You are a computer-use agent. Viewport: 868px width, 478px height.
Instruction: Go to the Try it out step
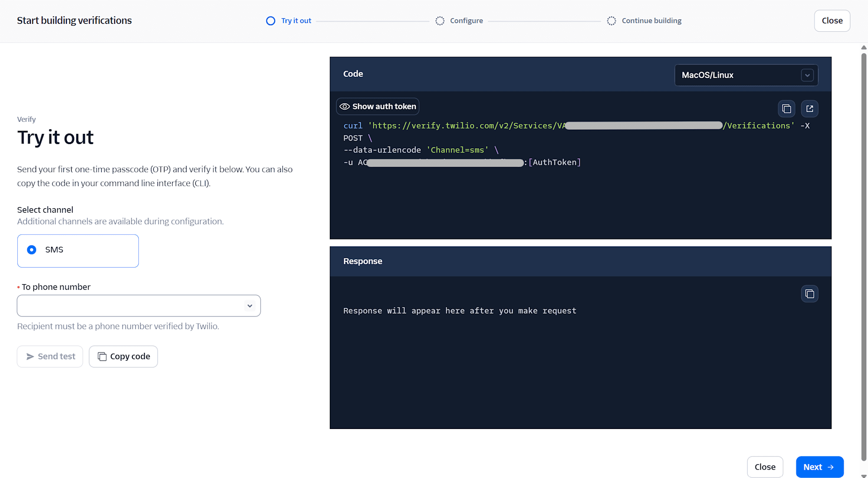pos(296,21)
